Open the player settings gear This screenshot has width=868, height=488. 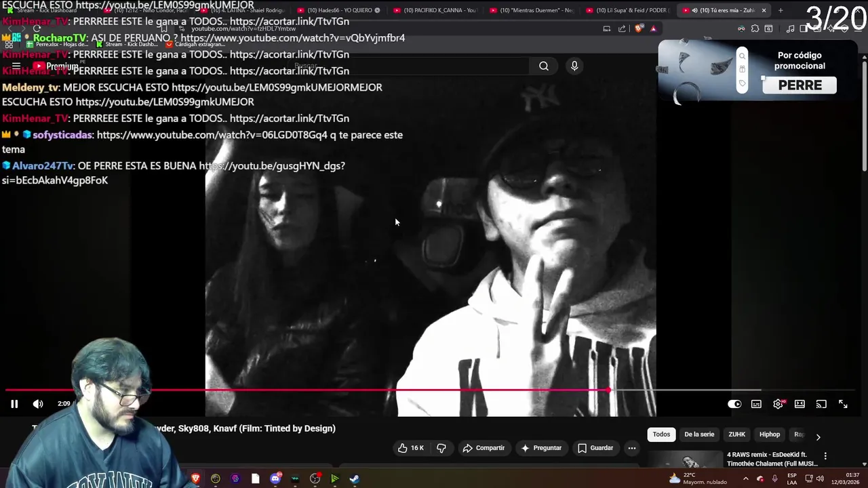pos(778,404)
